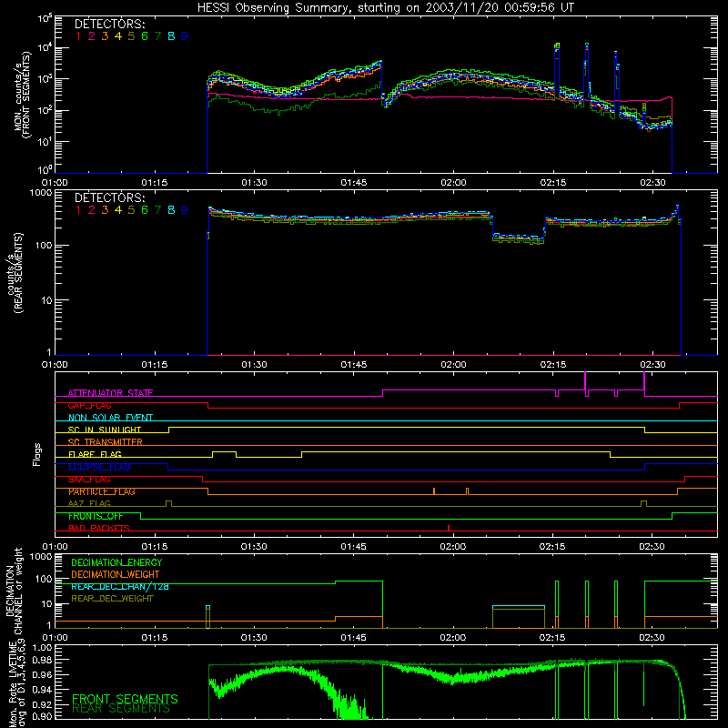This screenshot has width=728, height=728.
Task: Click the ATTENUATOR_STATE flag label
Action: coord(110,393)
